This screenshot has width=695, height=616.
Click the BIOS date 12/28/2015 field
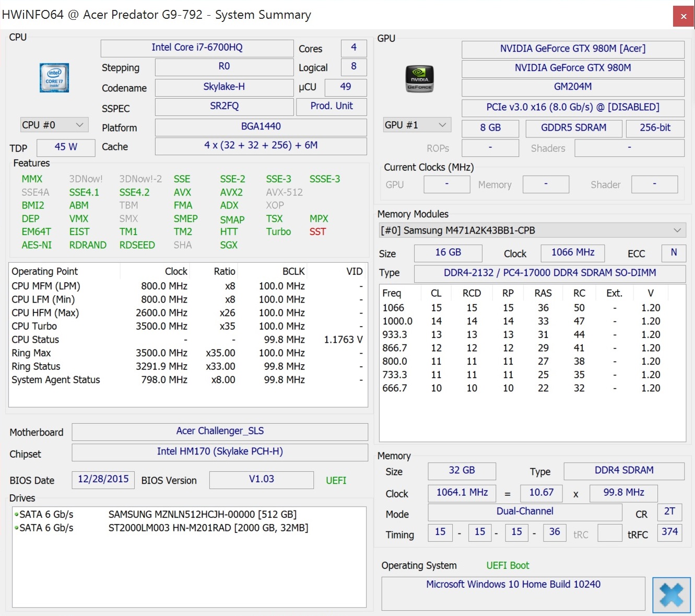(x=103, y=480)
